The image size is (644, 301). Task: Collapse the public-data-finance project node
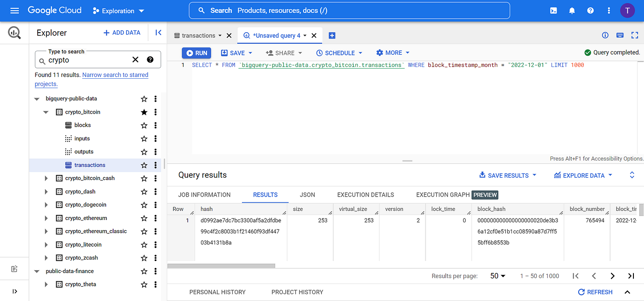tap(37, 271)
